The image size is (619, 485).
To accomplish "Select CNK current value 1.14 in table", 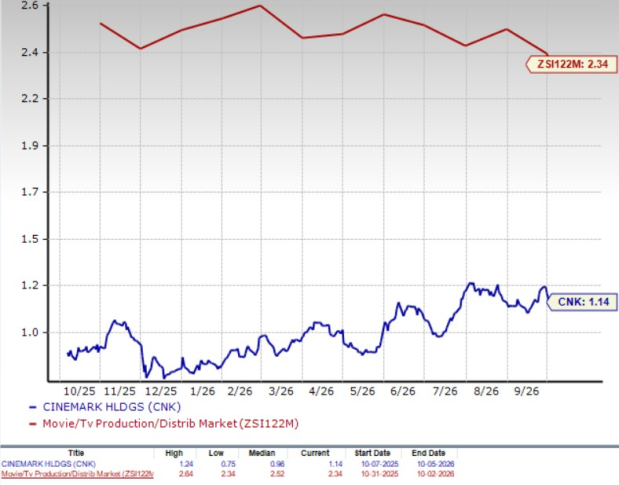I will (336, 464).
